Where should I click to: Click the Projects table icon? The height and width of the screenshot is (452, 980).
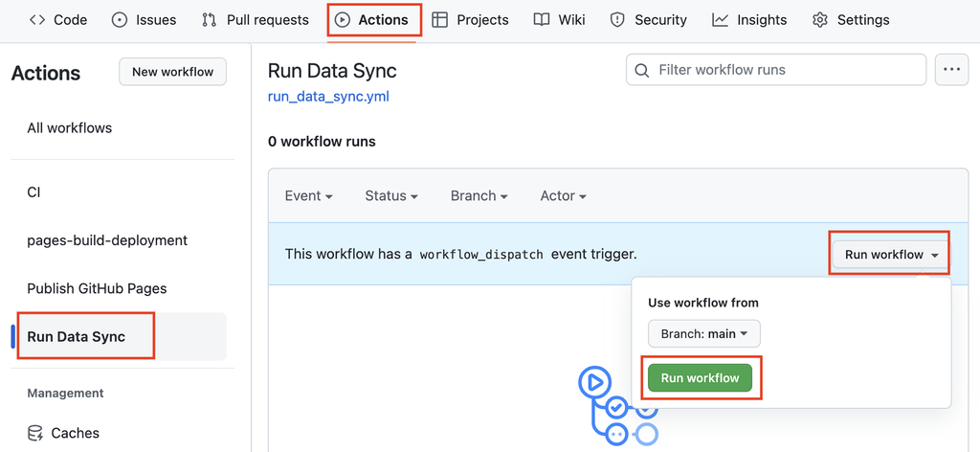click(440, 20)
